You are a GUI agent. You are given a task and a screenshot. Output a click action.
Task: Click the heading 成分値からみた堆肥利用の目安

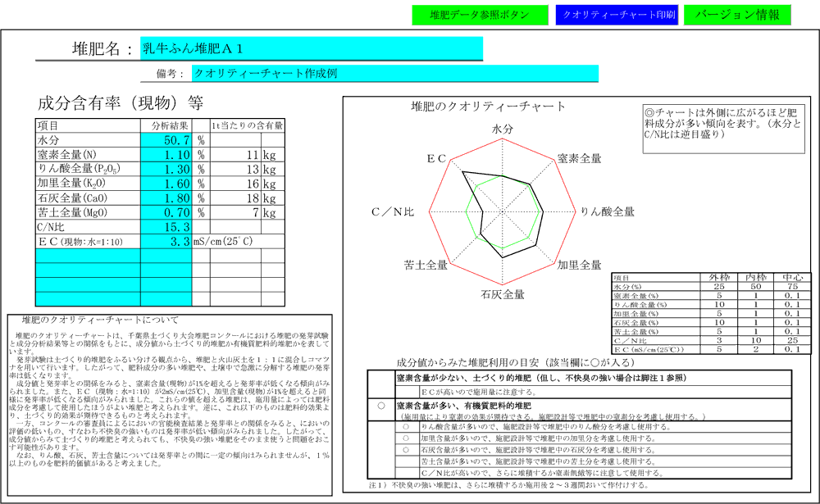pyautogui.click(x=515, y=362)
